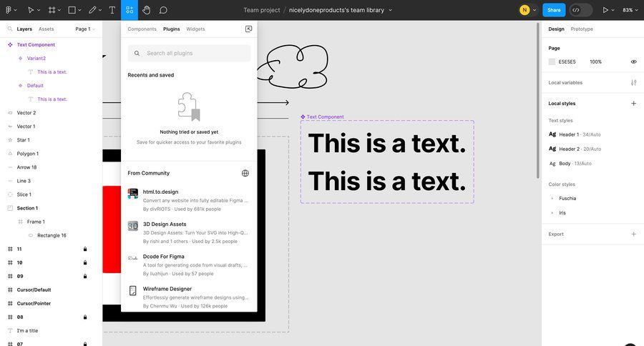Add an export setting
The height and width of the screenshot is (346, 644).
click(x=633, y=234)
